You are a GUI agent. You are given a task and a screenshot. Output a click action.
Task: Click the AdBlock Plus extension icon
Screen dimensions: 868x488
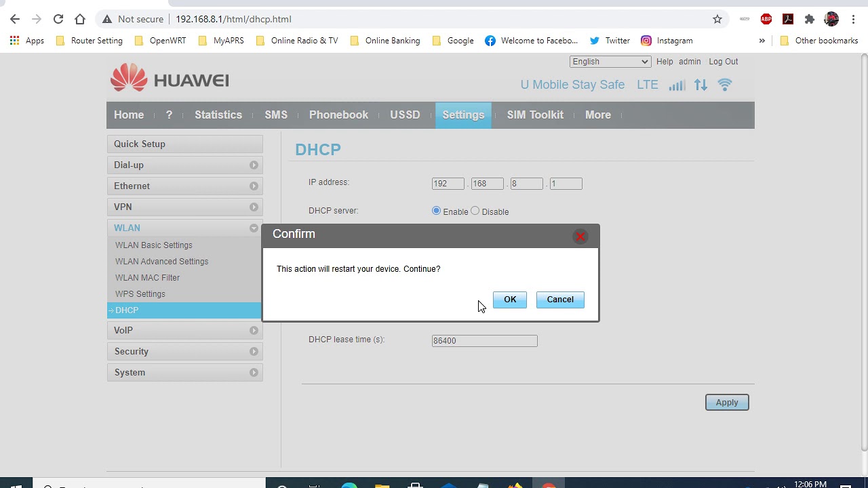(x=766, y=19)
